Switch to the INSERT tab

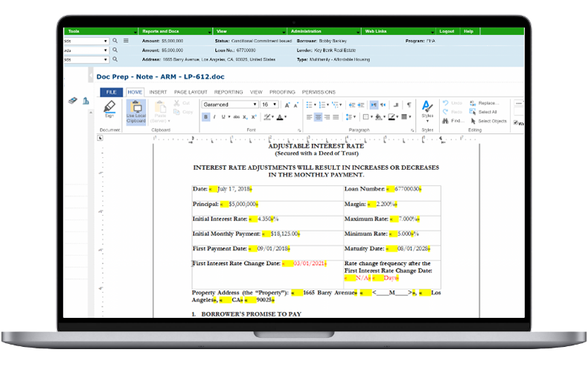[158, 92]
